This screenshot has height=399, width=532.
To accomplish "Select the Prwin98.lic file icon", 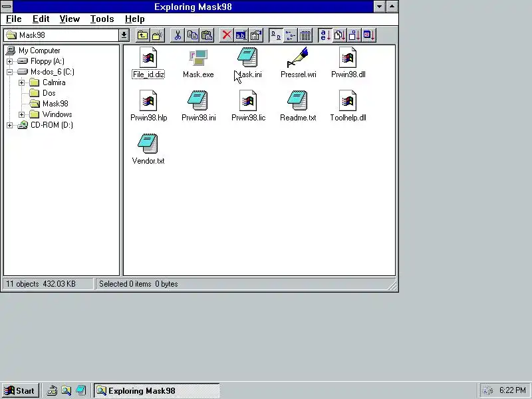I will 248,100.
